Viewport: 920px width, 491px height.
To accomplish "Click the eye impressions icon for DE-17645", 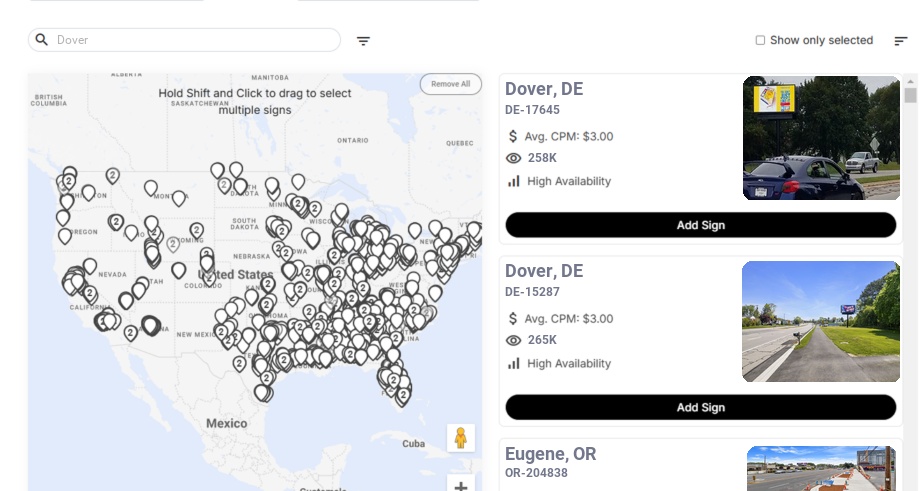I will [x=513, y=158].
